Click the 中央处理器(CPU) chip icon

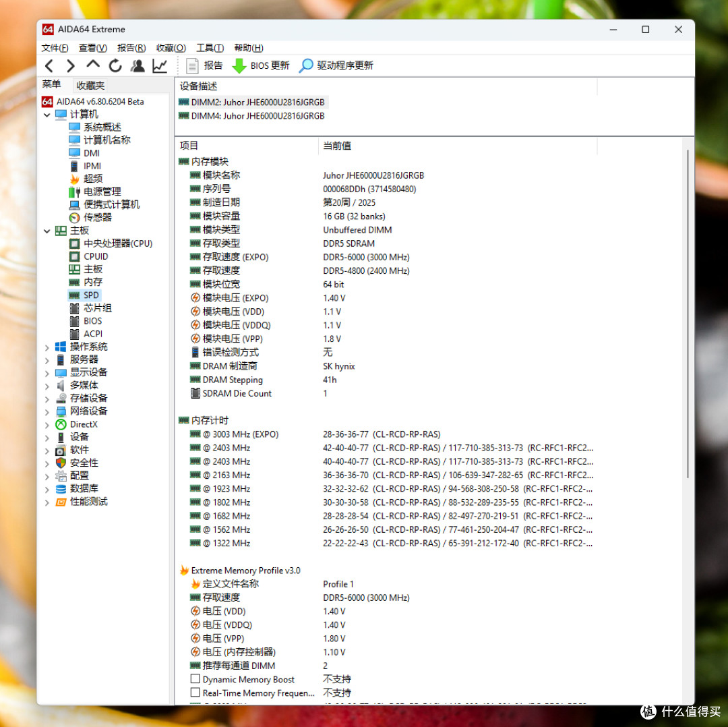74,243
